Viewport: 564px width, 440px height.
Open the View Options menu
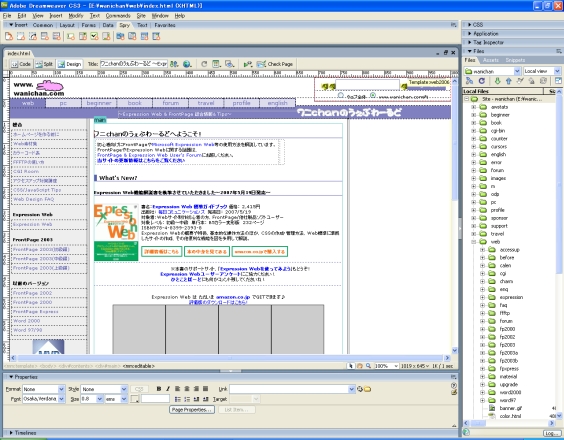[216, 64]
